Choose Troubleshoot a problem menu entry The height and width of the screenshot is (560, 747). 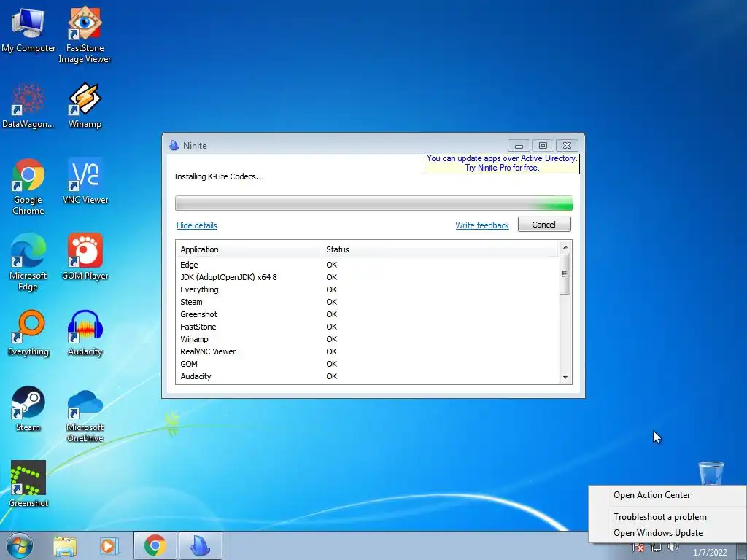tap(659, 517)
